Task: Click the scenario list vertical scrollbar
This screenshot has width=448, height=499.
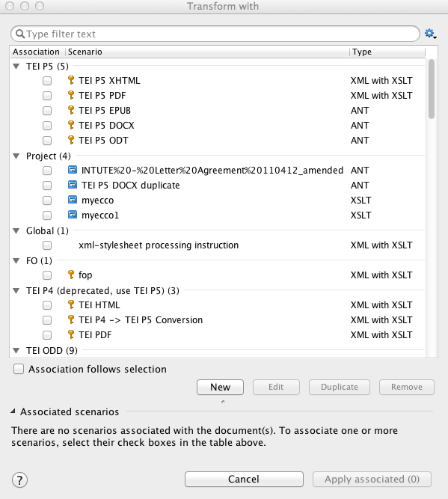Action: pos(432,89)
